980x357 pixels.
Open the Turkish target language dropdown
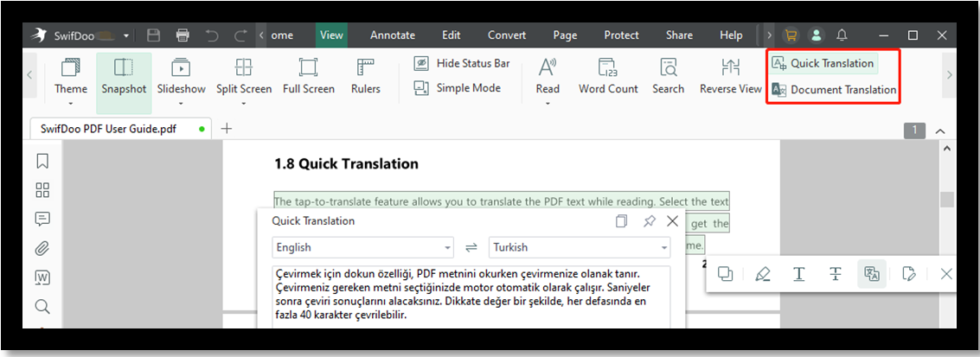tap(580, 247)
